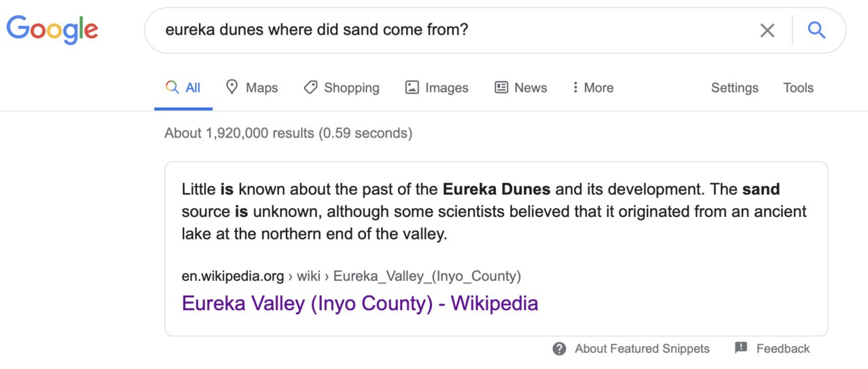Click the Maps location pin icon
868x369 pixels.
tap(232, 87)
